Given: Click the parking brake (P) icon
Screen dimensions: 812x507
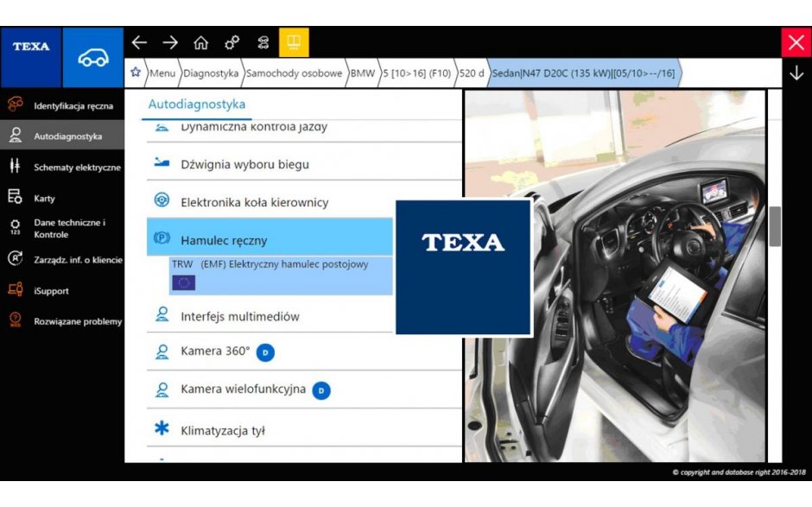Looking at the screenshot, I should (162, 238).
